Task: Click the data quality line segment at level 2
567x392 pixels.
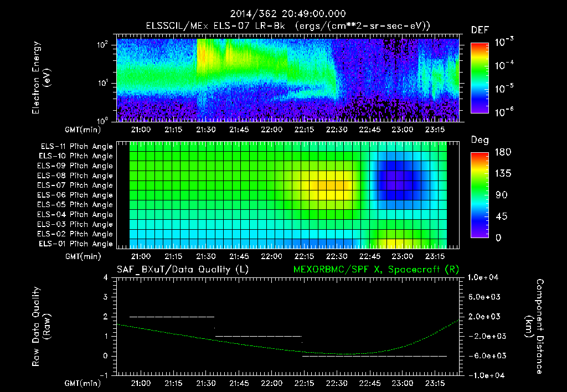Action: 172,317
